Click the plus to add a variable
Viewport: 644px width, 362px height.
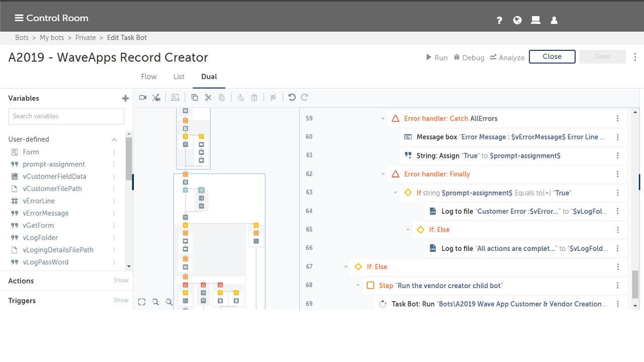[x=125, y=99]
